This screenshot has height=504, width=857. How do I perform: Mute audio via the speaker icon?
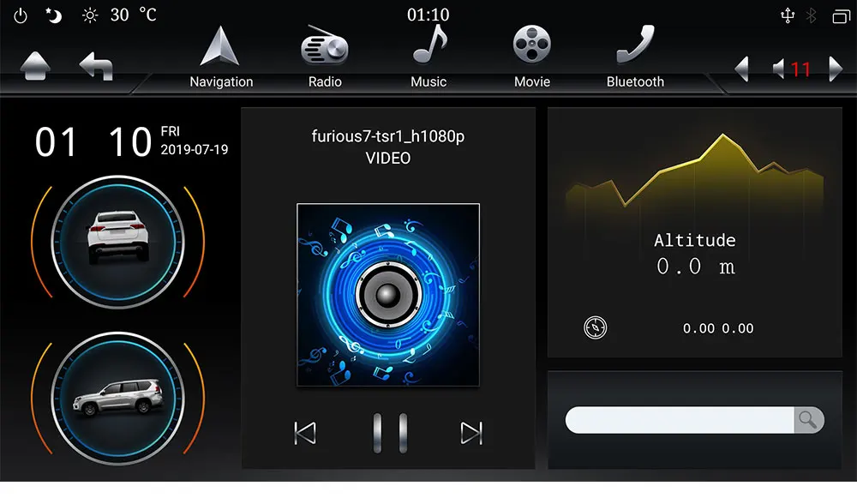coord(779,69)
